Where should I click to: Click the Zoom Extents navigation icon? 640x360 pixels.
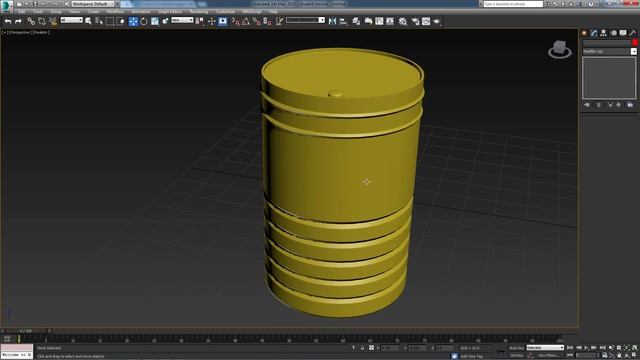click(627, 348)
